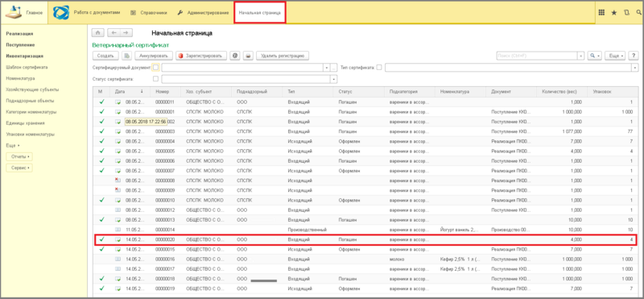
Task: Go to the home page via house icon
Action: (97, 33)
